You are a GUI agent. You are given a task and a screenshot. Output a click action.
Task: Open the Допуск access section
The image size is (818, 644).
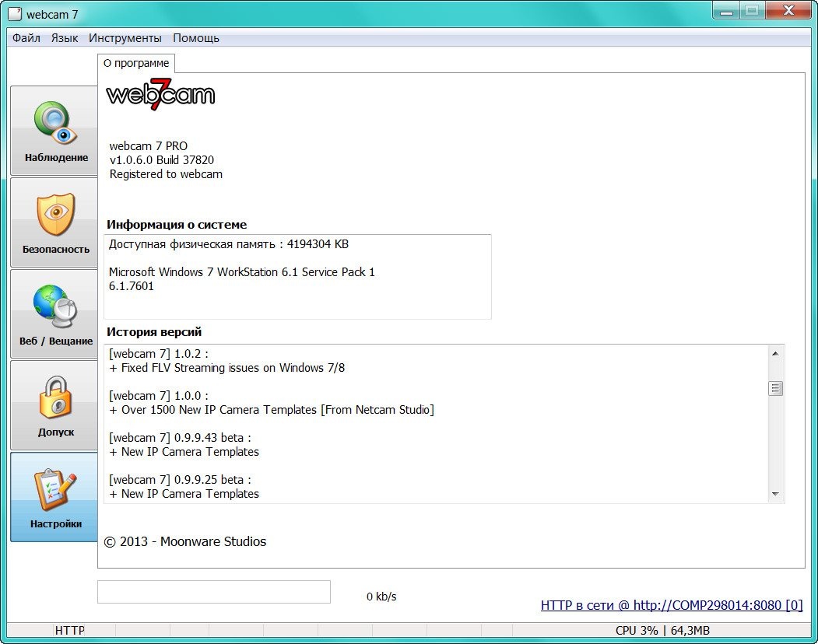pos(54,406)
